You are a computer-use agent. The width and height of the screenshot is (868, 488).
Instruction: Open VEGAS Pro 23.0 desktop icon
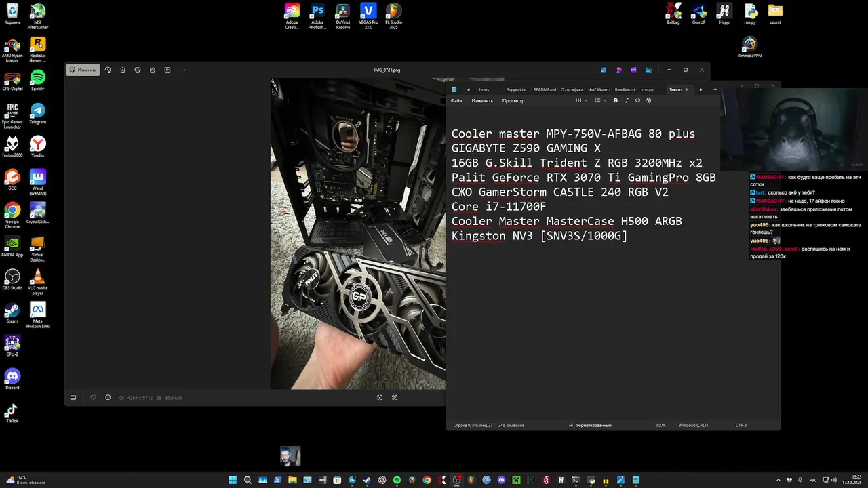(368, 16)
